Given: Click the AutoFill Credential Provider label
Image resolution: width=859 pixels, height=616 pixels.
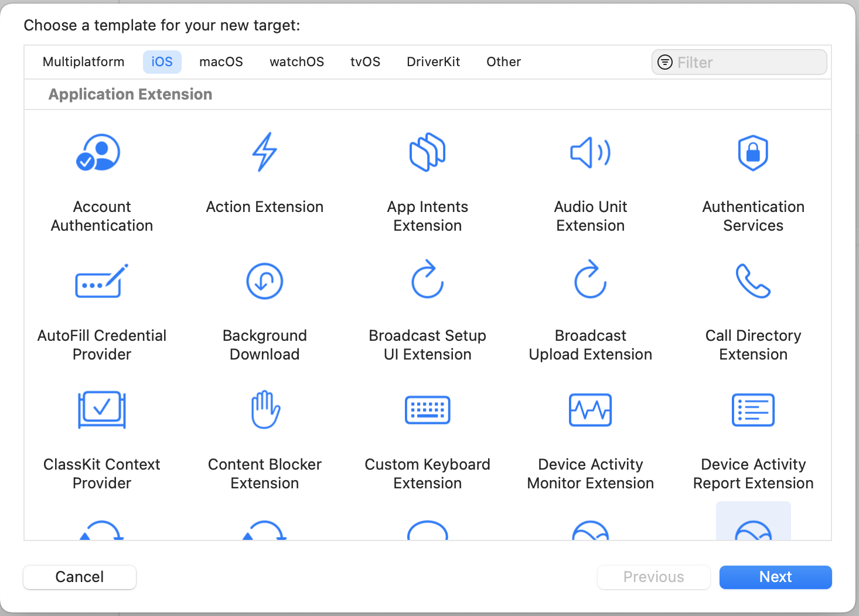Looking at the screenshot, I should [102, 345].
